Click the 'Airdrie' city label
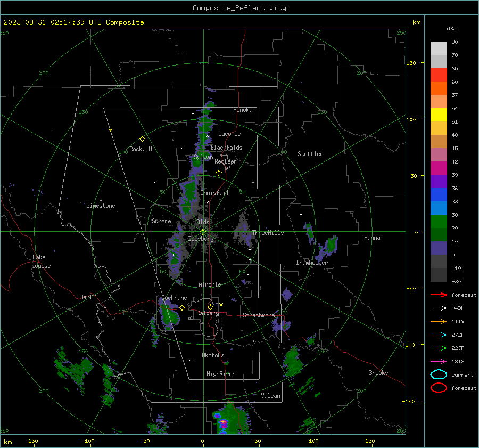The height and width of the screenshot is (448, 479). pos(210,284)
